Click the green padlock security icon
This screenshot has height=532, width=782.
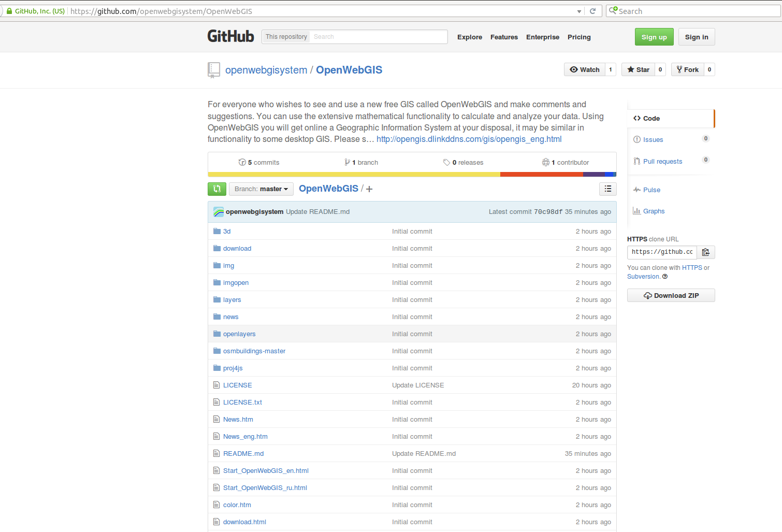(x=9, y=11)
